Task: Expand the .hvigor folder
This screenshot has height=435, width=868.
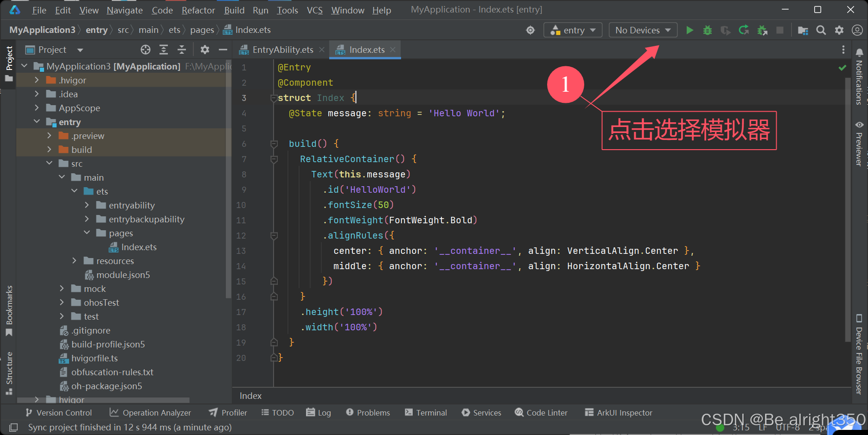Action: click(x=37, y=80)
